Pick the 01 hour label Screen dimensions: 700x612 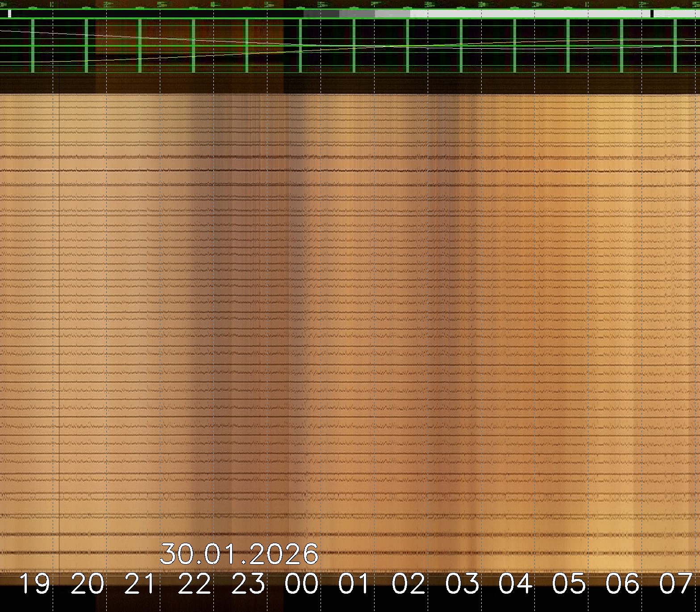(355, 584)
